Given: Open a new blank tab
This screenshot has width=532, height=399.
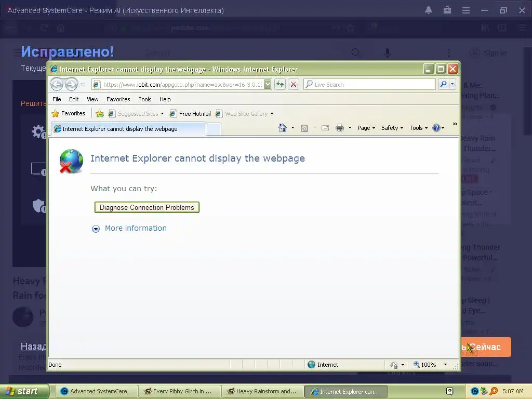Looking at the screenshot, I should coord(214,129).
